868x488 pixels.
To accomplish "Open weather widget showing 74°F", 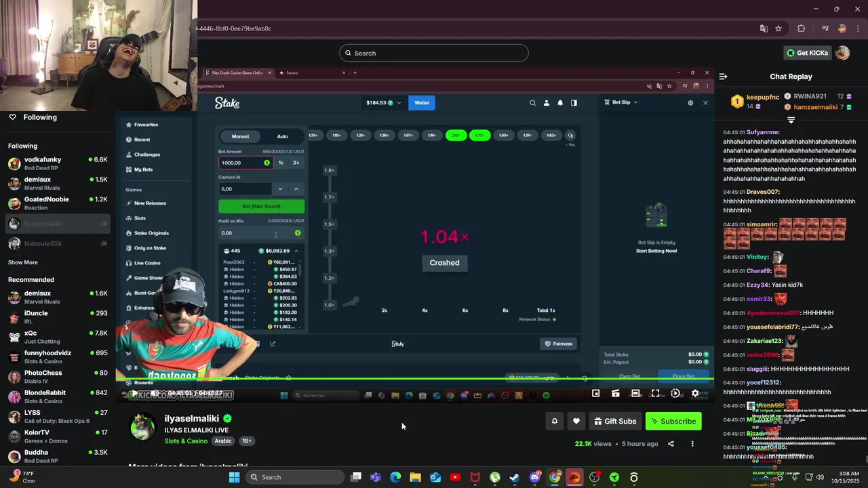I will (22, 477).
